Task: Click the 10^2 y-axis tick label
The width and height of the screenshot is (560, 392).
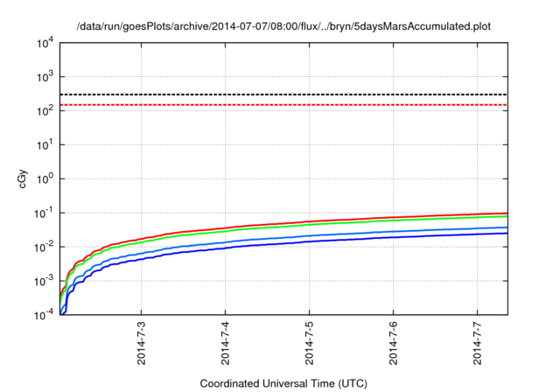Action: click(x=45, y=110)
